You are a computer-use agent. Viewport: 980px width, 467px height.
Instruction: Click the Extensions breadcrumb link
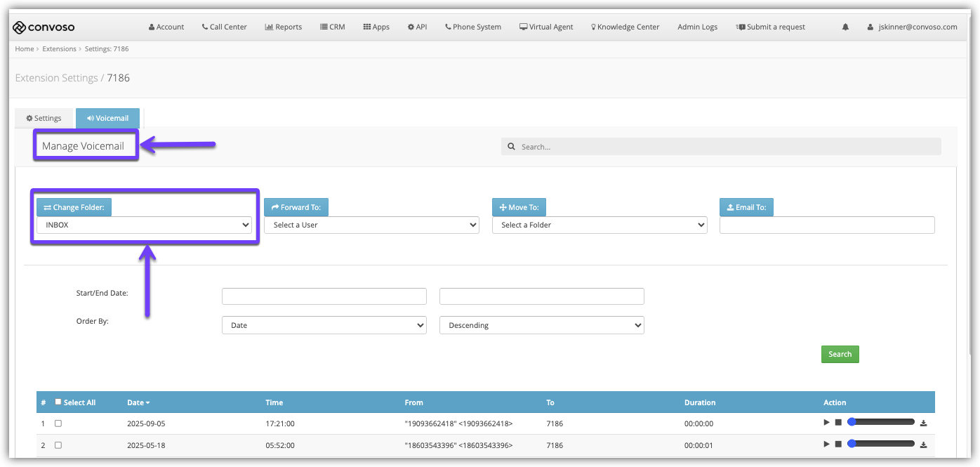pos(59,49)
